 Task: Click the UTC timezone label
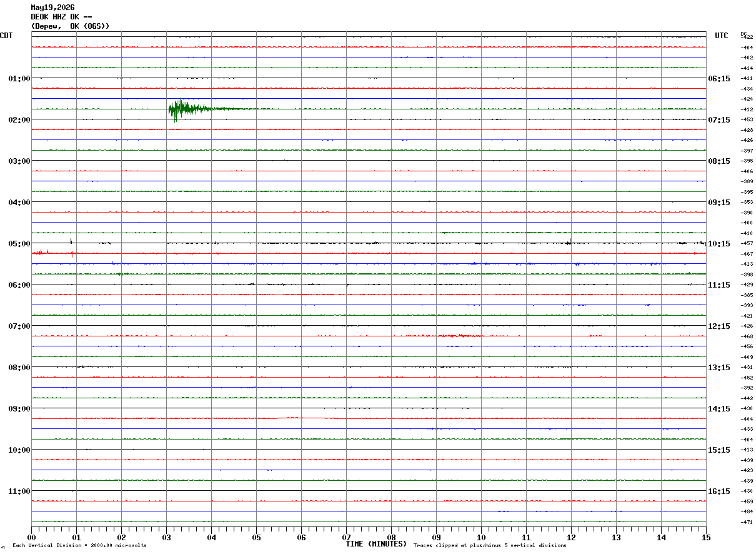point(722,36)
